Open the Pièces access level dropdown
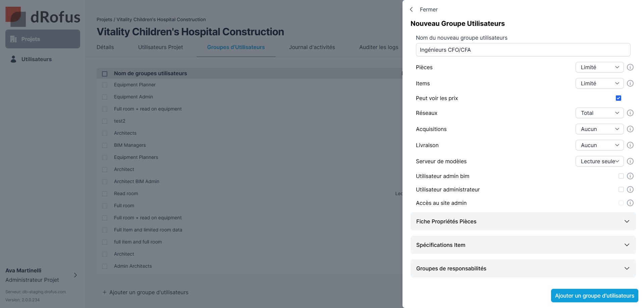This screenshot has height=308, width=644. [599, 67]
